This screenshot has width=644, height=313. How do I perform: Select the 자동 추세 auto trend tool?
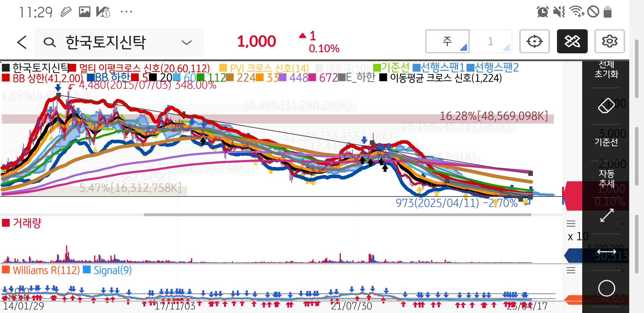pos(606,178)
